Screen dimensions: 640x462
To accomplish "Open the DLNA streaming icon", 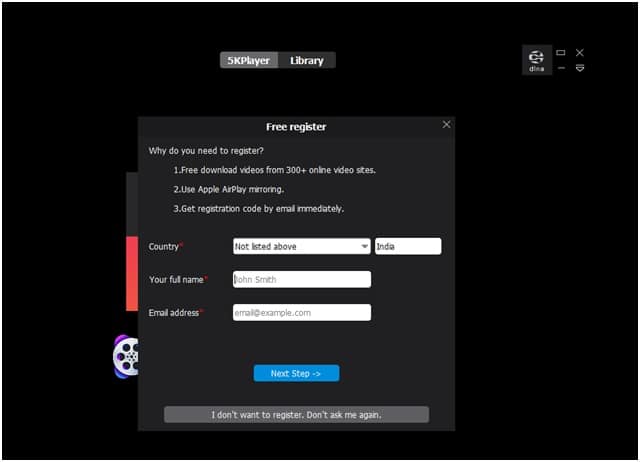I will 537,60.
